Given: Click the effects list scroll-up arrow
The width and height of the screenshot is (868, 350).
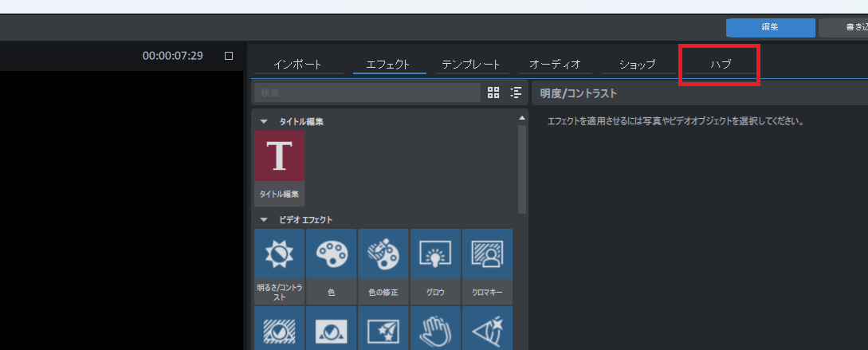Looking at the screenshot, I should 522,119.
